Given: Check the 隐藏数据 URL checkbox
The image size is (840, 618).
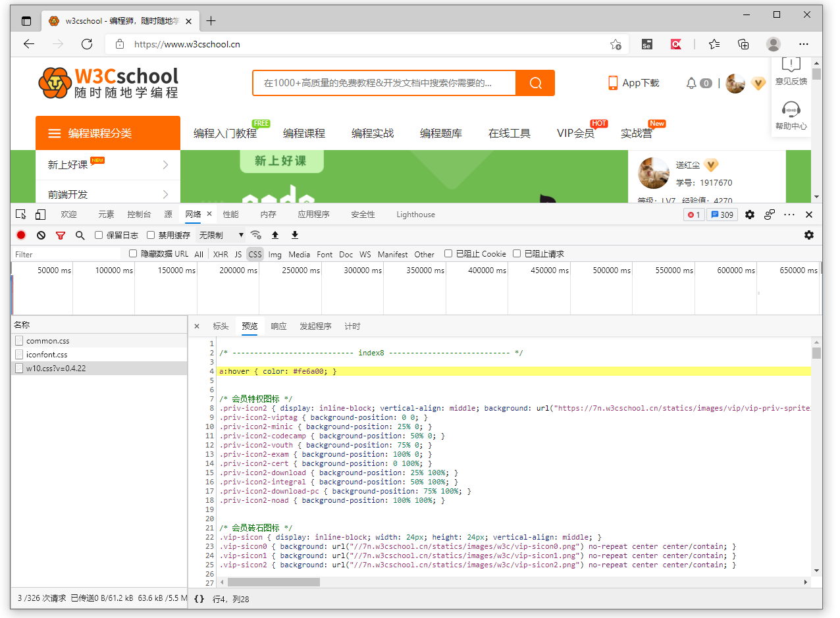Looking at the screenshot, I should point(133,253).
